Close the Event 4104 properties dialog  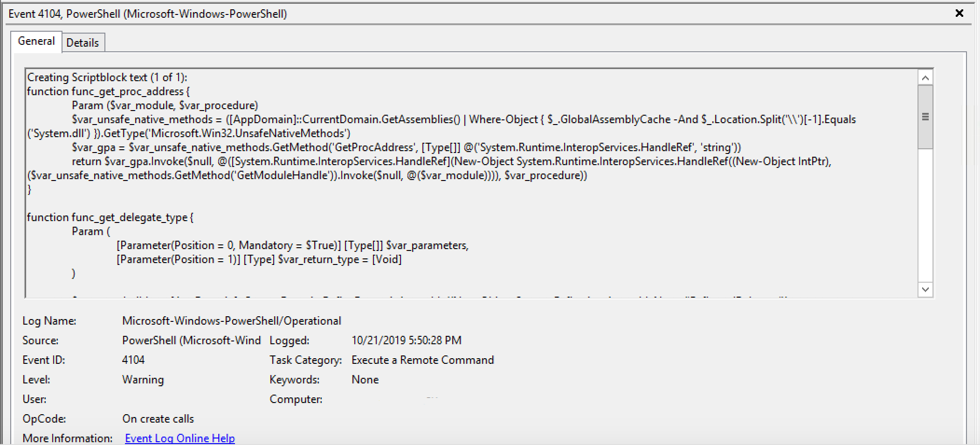click(x=959, y=13)
